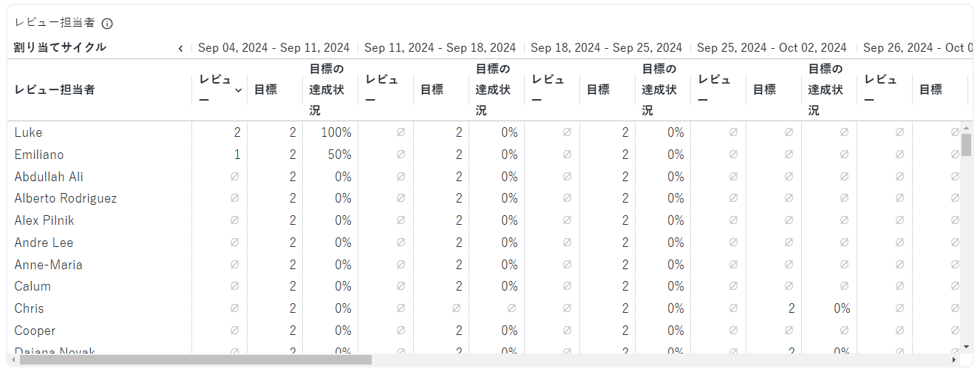Collapse pivot with the left chevron icon
This screenshot has height=369, width=980.
click(x=180, y=48)
